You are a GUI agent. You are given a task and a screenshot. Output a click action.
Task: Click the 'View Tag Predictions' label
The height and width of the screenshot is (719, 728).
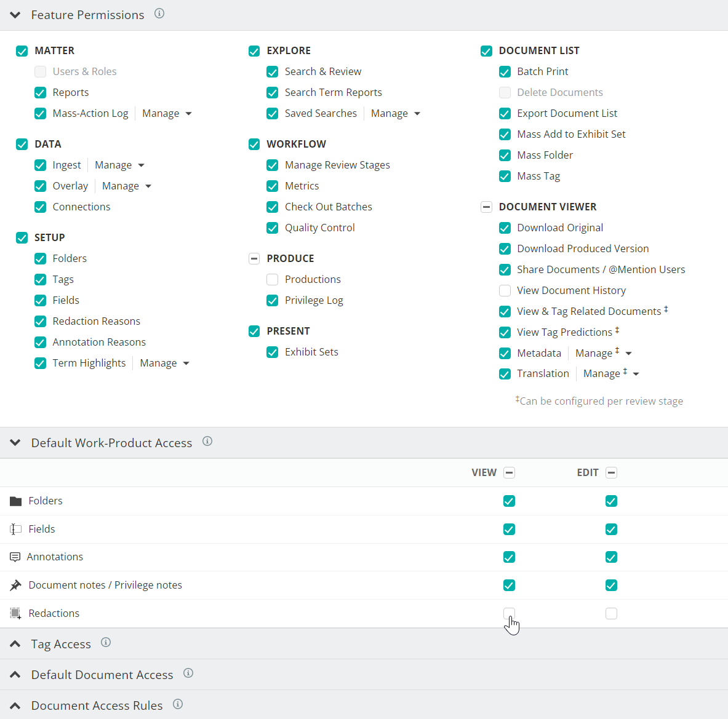[x=564, y=332]
